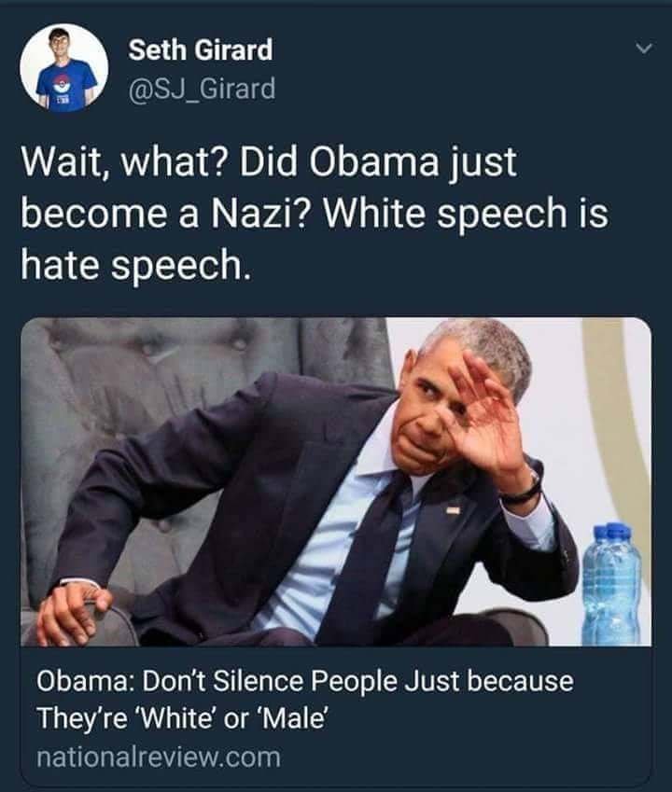Image resolution: width=672 pixels, height=792 pixels.
Task: Click headline line "They're 'White' or 'Male'"
Action: 182,717
